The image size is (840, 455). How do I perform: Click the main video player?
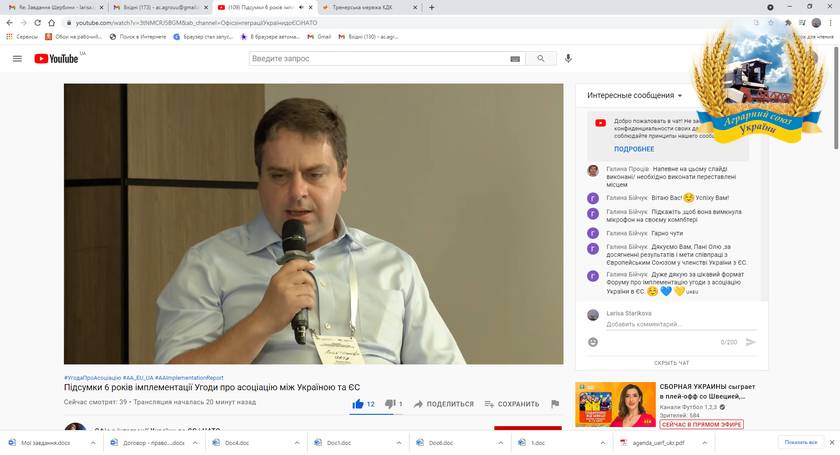click(x=313, y=224)
